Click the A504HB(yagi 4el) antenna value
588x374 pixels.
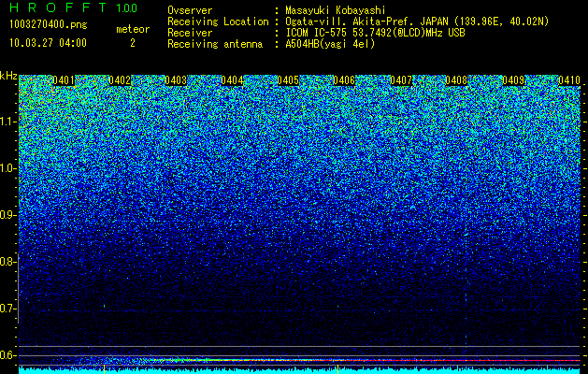(x=330, y=44)
